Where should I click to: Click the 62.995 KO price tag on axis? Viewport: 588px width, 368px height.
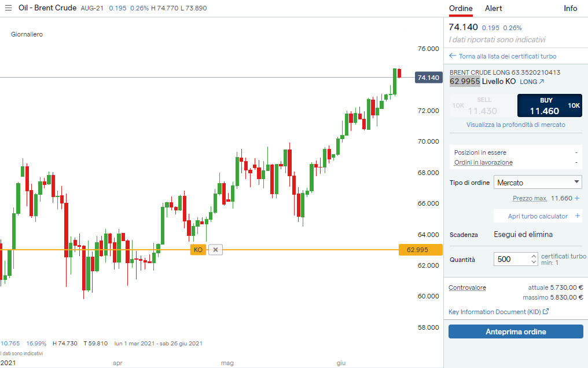click(420, 250)
